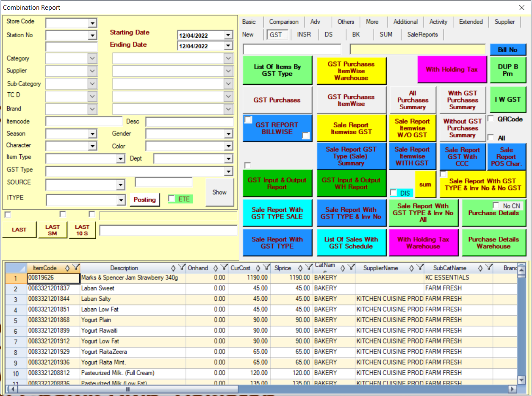Click the sort diamond icon in ItemCode header
Image resolution: width=532 pixels, height=396 pixels.
pyautogui.click(x=67, y=268)
